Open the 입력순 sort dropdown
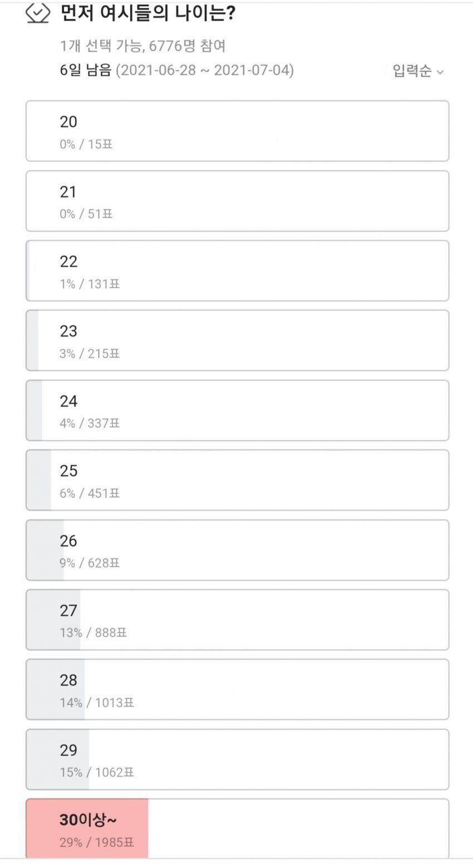 coord(412,71)
